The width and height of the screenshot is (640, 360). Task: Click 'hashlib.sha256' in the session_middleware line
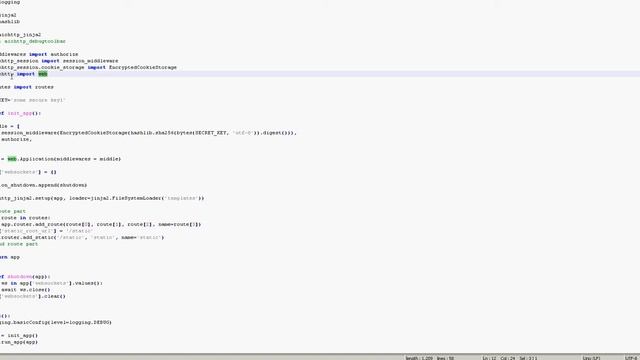pos(151,133)
